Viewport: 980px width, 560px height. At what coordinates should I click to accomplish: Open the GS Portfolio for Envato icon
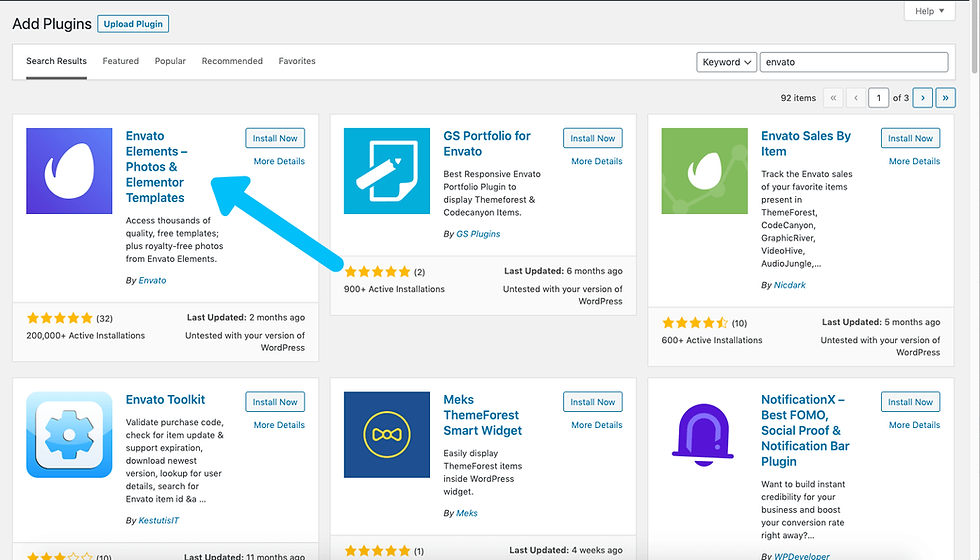pyautogui.click(x=387, y=171)
